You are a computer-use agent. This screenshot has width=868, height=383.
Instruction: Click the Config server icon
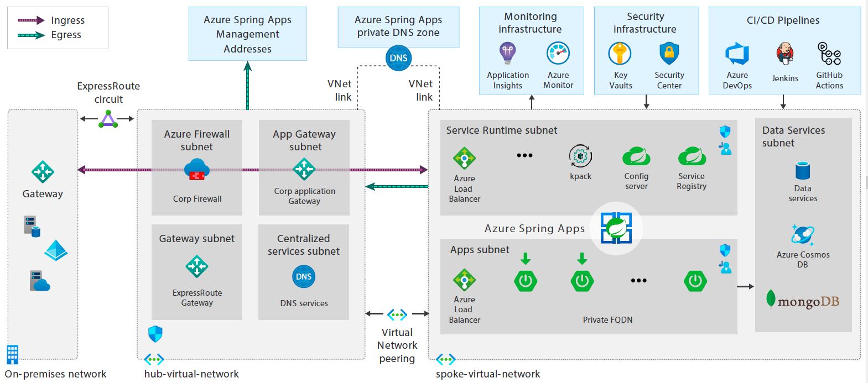pyautogui.click(x=636, y=156)
